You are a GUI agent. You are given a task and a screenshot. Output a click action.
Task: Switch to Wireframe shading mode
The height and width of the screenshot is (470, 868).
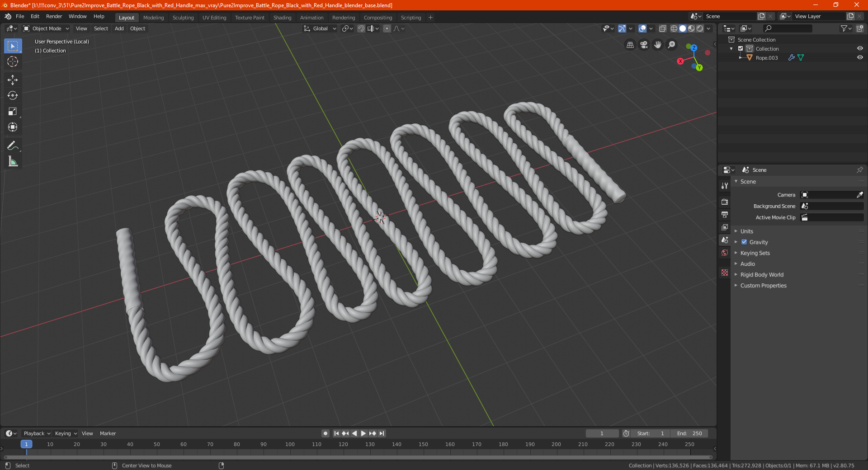(x=674, y=28)
